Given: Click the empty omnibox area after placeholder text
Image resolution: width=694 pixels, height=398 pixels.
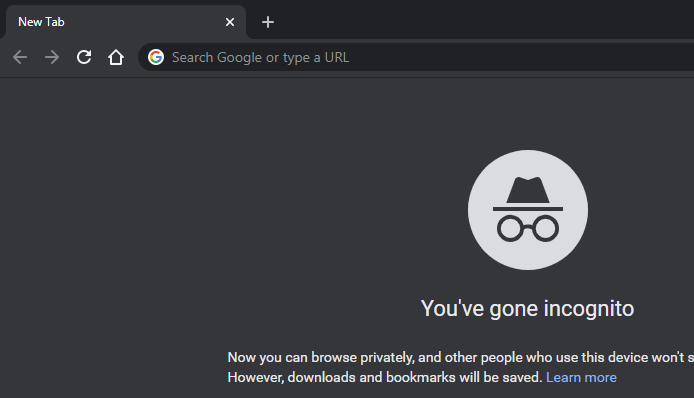Looking at the screenshot, I should coord(522,57).
